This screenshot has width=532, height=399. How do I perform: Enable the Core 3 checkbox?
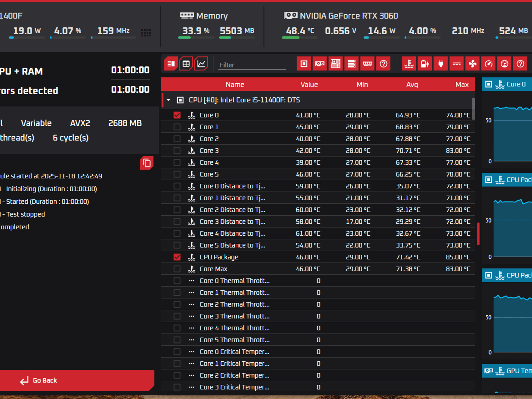pos(177,151)
